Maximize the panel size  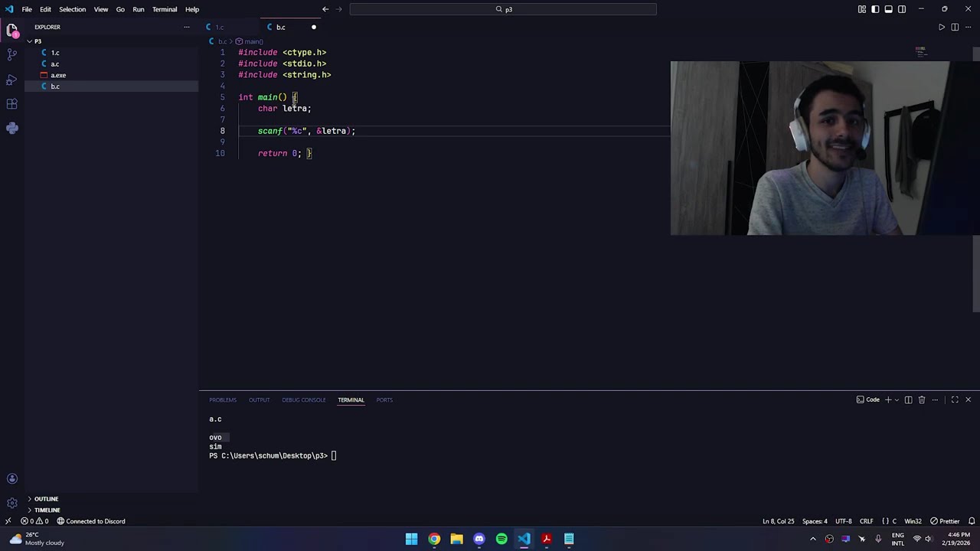click(x=955, y=399)
